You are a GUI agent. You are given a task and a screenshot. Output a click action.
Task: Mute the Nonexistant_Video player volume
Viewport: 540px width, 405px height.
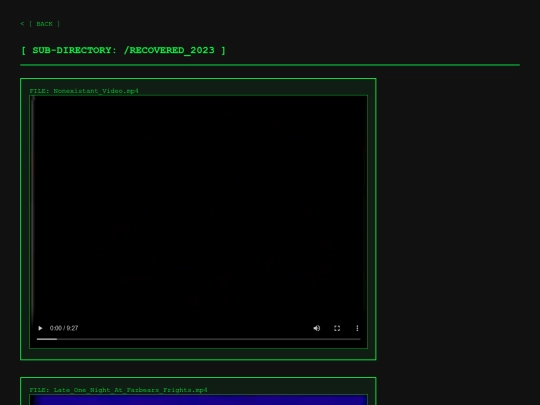coord(317,328)
